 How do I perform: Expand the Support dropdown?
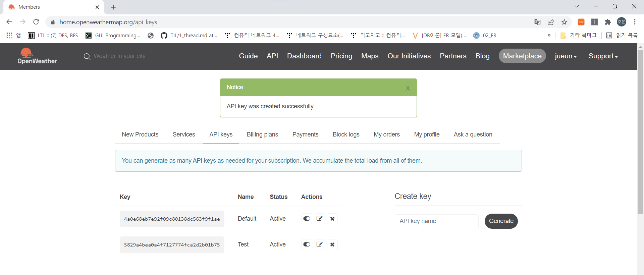pyautogui.click(x=603, y=56)
